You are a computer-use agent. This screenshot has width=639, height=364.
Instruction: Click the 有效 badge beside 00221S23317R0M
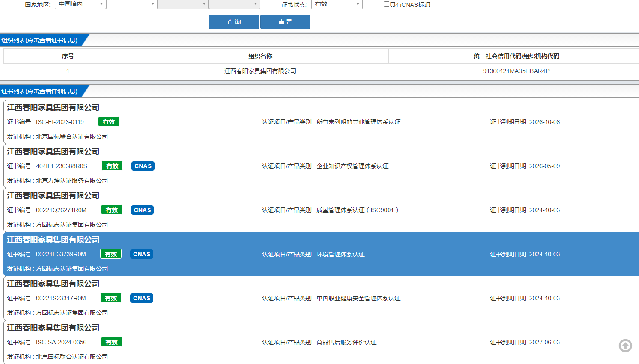tap(111, 298)
